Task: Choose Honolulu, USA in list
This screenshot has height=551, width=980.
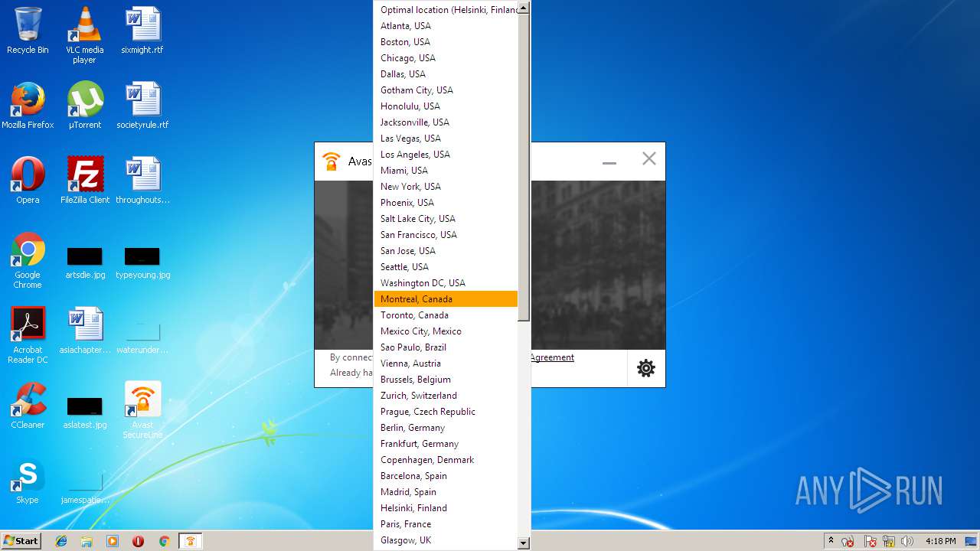Action: 446,106
